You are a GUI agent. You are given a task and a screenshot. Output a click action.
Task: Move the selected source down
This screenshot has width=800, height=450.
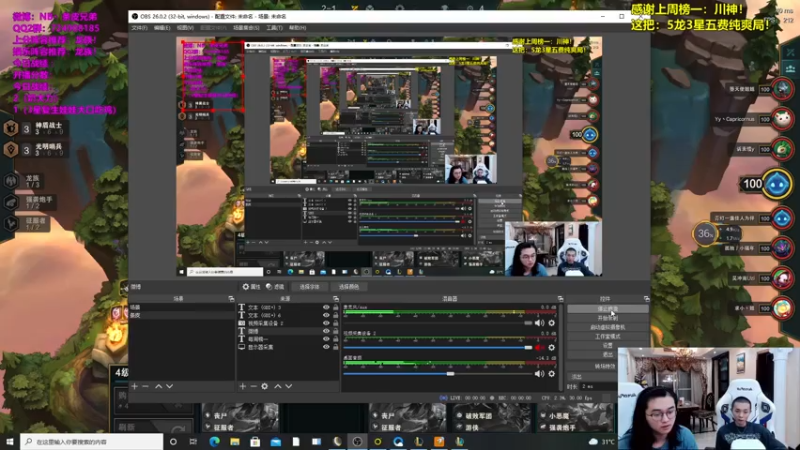288,386
